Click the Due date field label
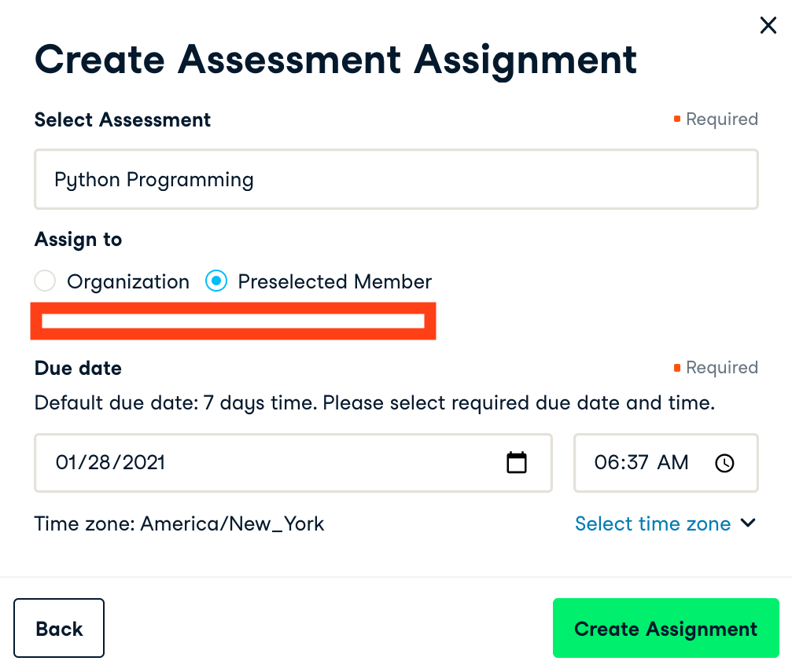 pyautogui.click(x=78, y=368)
